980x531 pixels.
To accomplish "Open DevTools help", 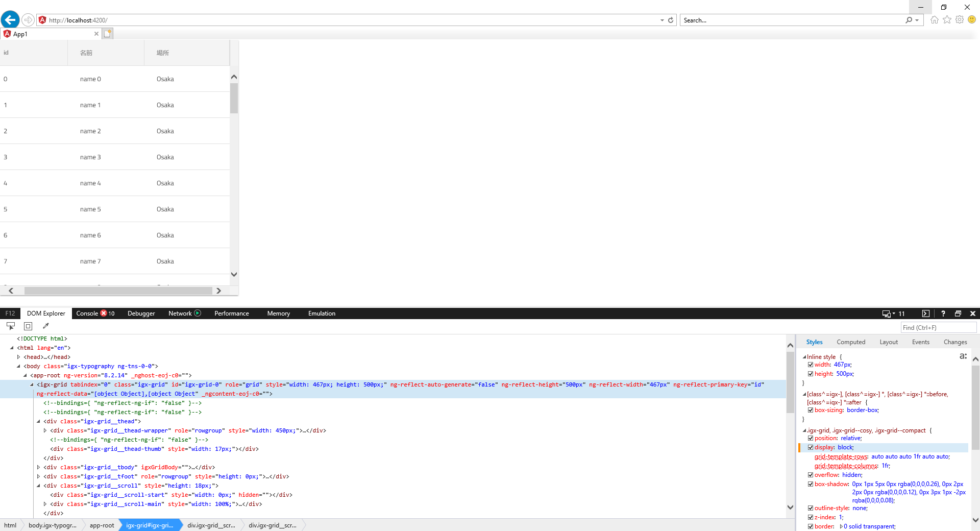I will [x=943, y=313].
